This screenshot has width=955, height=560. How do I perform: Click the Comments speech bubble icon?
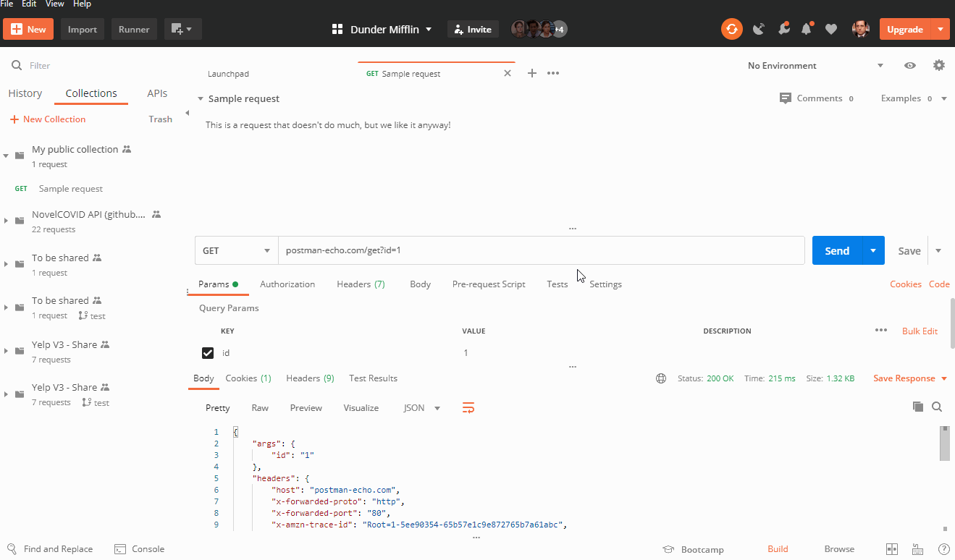(x=786, y=98)
